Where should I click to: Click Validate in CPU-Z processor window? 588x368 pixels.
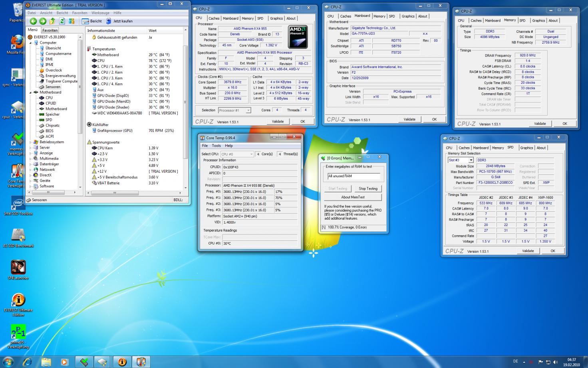tap(278, 122)
